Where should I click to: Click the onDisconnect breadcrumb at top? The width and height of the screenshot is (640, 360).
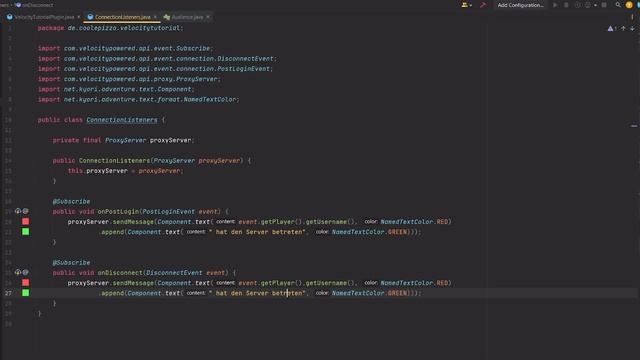35,5
